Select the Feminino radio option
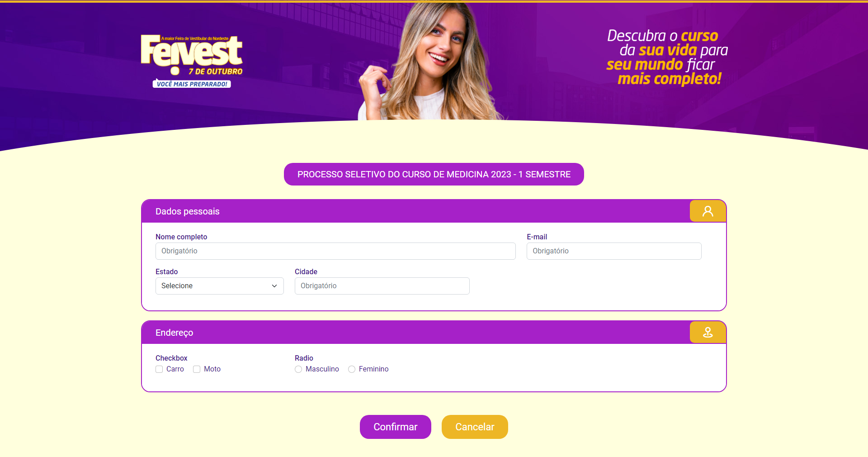Image resolution: width=868 pixels, height=457 pixels. tap(352, 369)
